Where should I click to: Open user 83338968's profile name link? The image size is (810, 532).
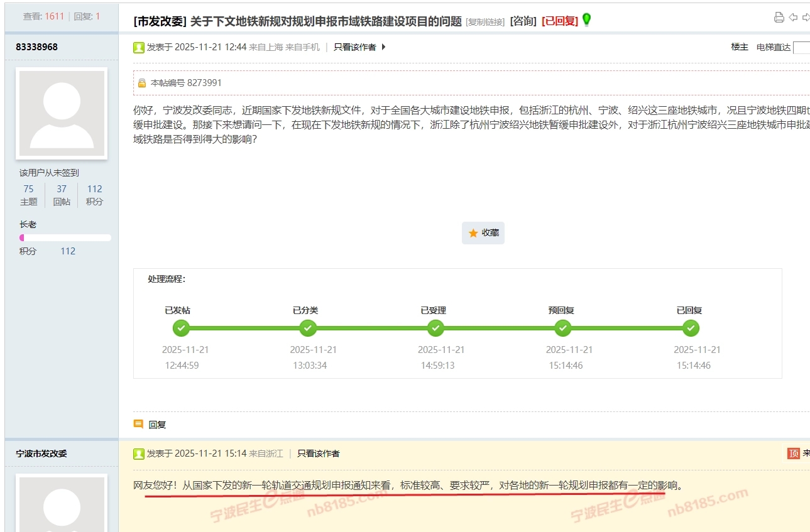[x=37, y=47]
